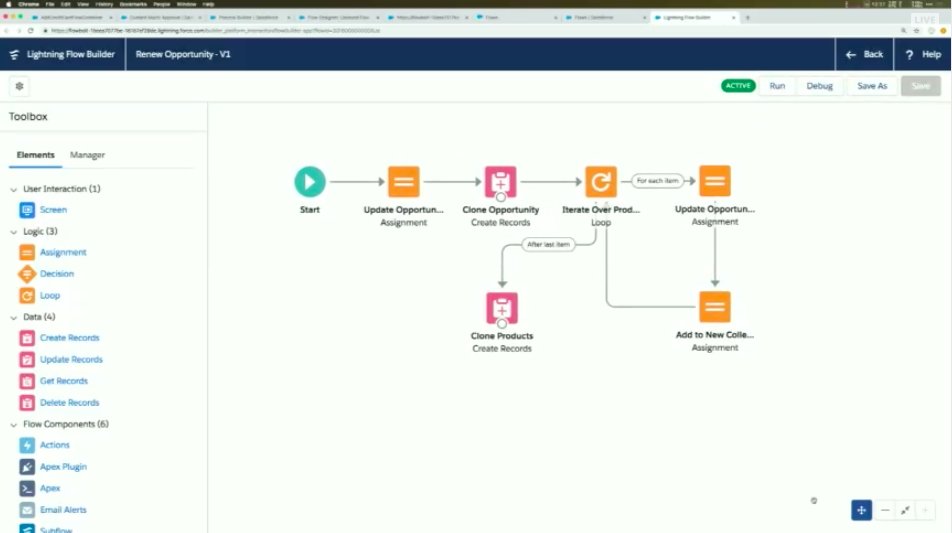Collapse the Flow Components section
Image resolution: width=952 pixels, height=533 pixels.
pos(14,425)
